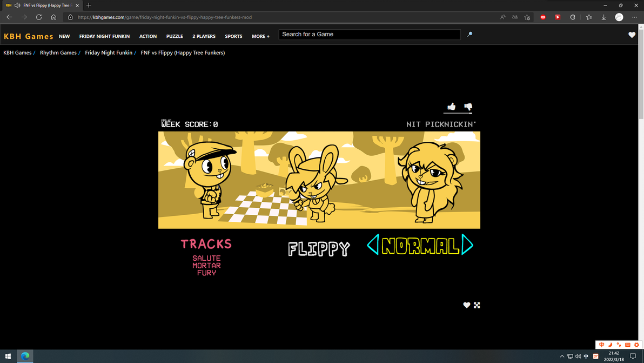Click the game week banner image

[319, 180]
